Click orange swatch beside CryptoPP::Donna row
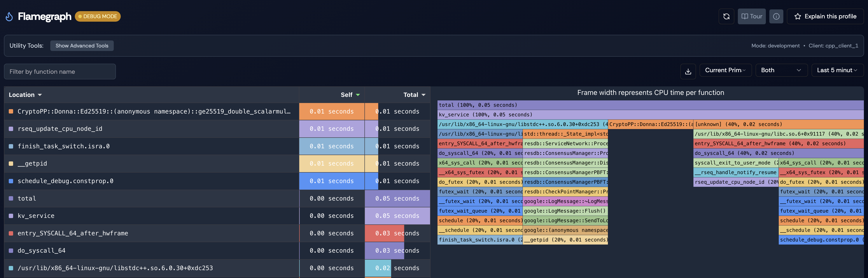Image resolution: width=868 pixels, height=278 pixels. click(11, 111)
